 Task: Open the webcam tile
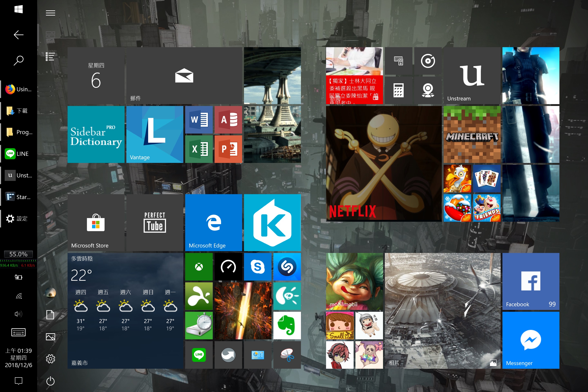[428, 90]
